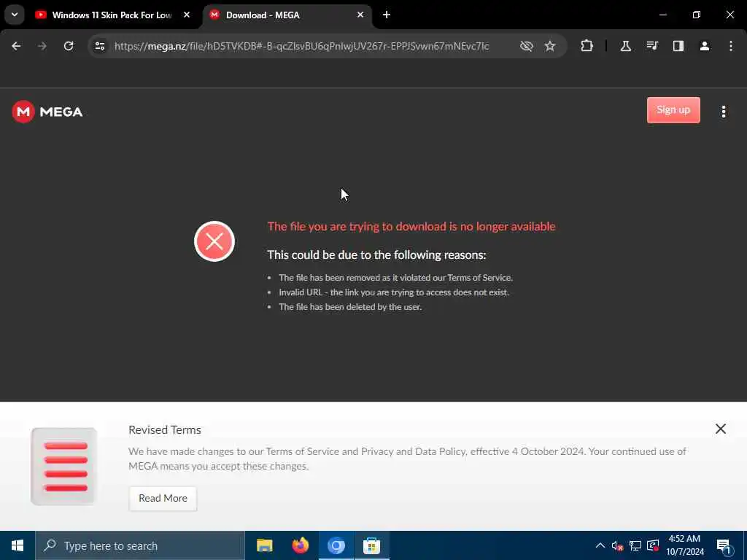
Task: Click the Sign up button
Action: (x=673, y=110)
